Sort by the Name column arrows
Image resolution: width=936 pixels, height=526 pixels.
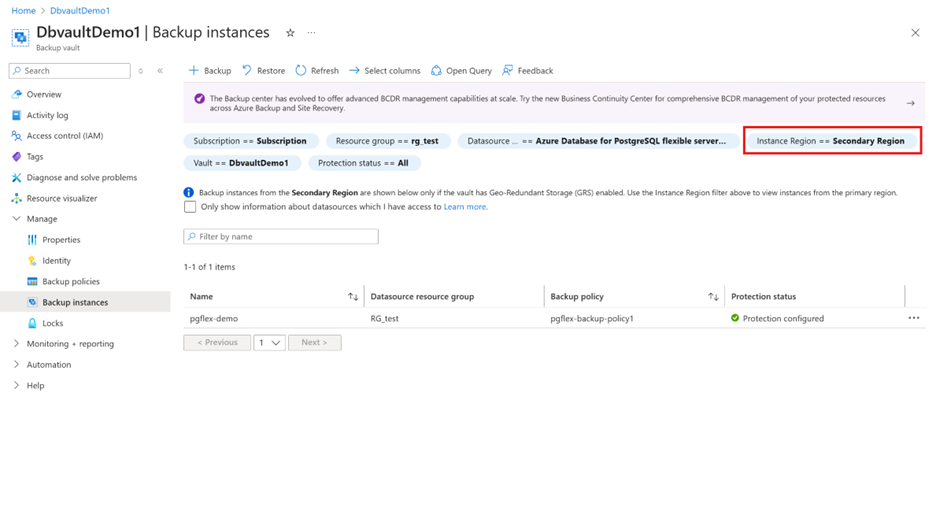click(x=353, y=297)
